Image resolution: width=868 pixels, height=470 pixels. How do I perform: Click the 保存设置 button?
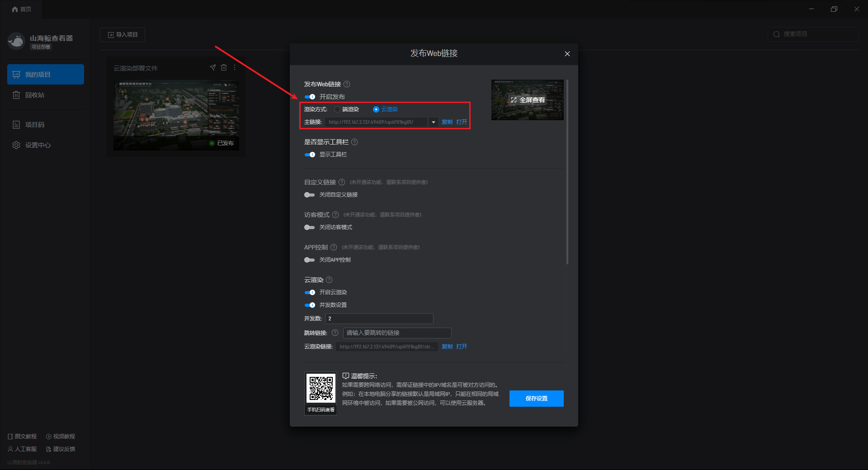(537, 399)
